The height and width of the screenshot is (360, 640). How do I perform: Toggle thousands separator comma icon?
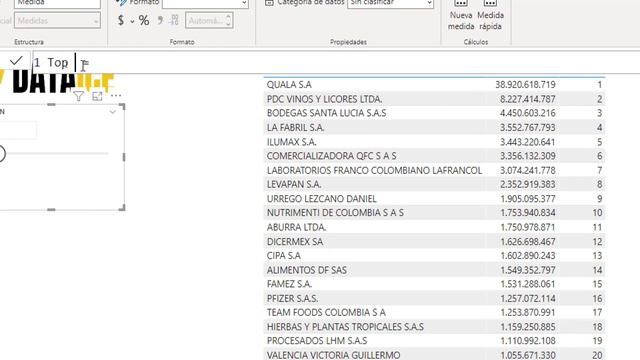coord(160,20)
